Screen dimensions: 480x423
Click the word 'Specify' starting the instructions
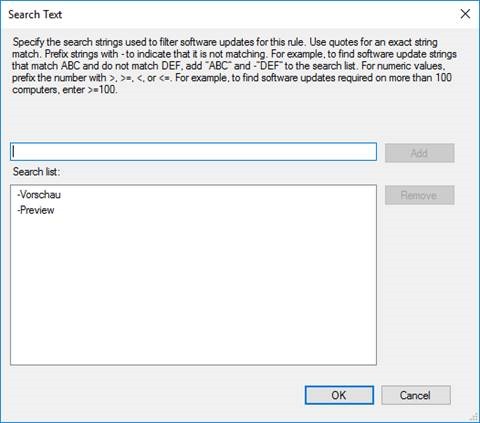28,42
